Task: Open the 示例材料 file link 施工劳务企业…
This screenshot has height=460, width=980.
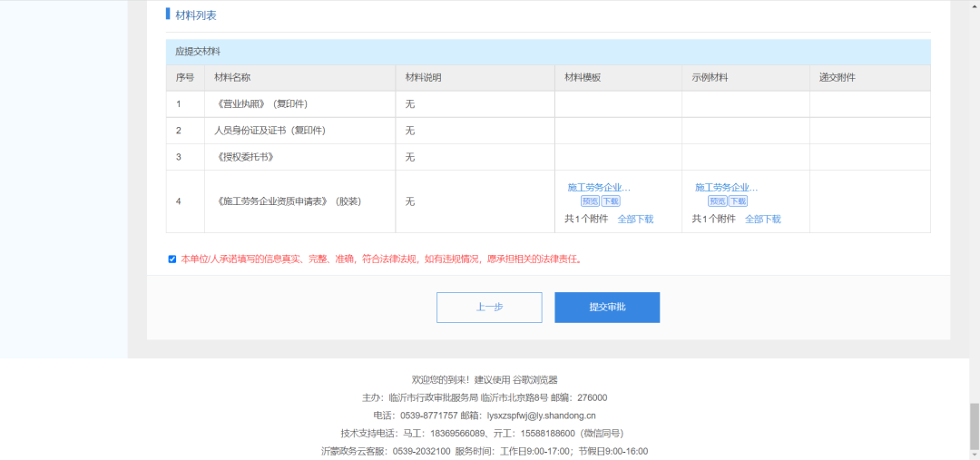Action: pos(726,187)
